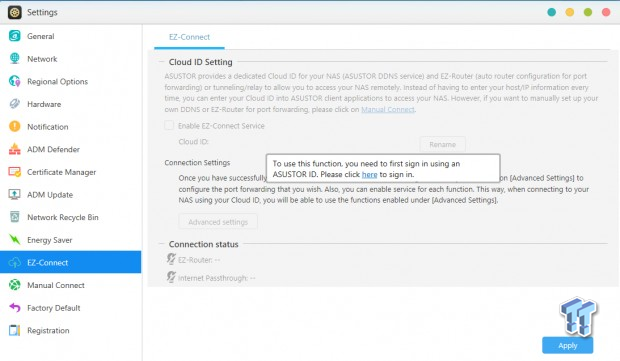Click the Internet Passthrough status icon
The width and height of the screenshot is (620, 361).
point(171,277)
